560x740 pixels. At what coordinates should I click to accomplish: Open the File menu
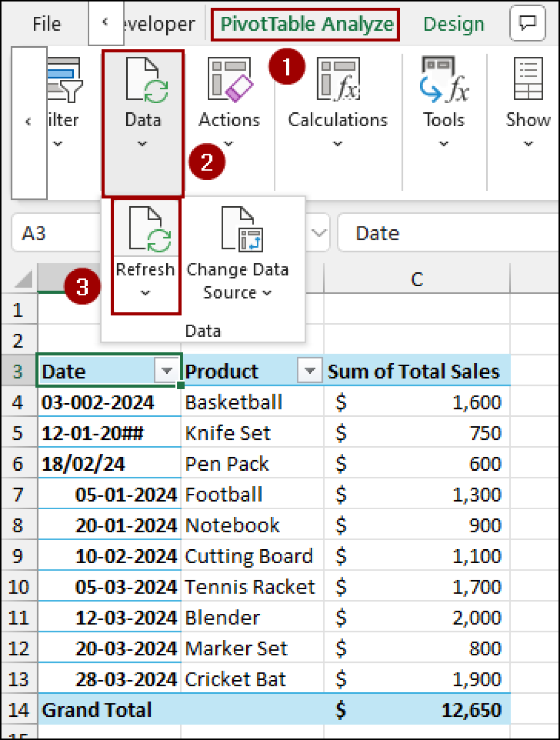tap(47, 24)
